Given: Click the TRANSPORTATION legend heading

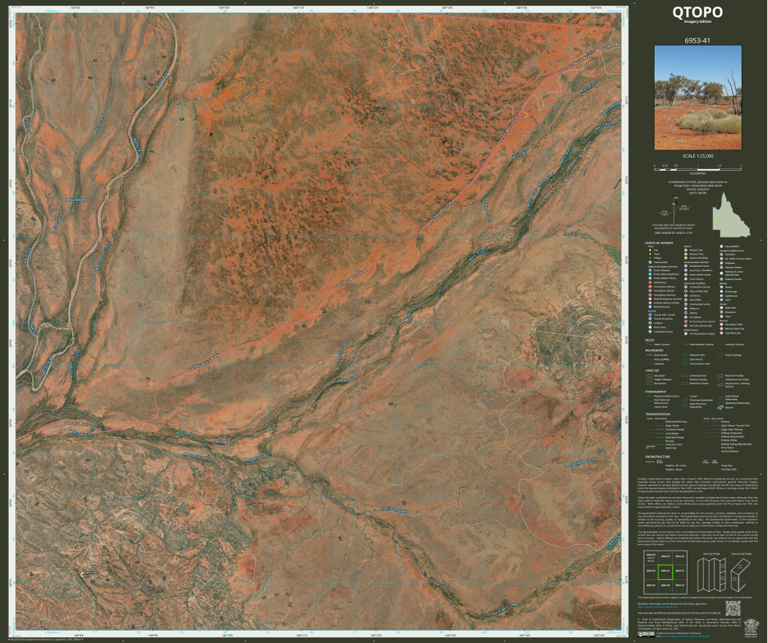Looking at the screenshot, I should 658,414.
